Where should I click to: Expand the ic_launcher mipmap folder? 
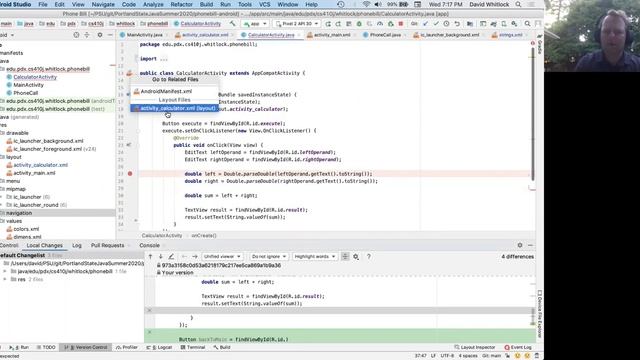point(2,197)
